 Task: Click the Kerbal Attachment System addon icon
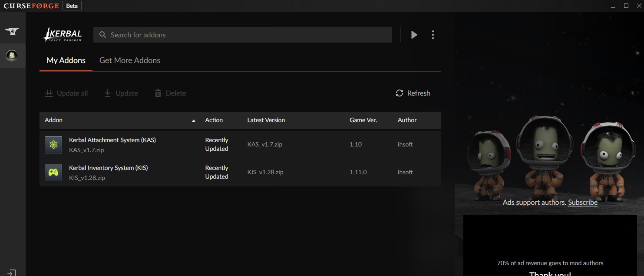[53, 145]
